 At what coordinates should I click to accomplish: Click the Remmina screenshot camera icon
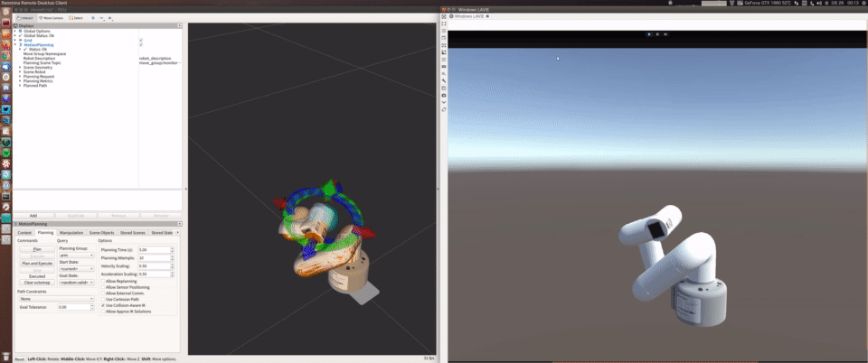(444, 95)
